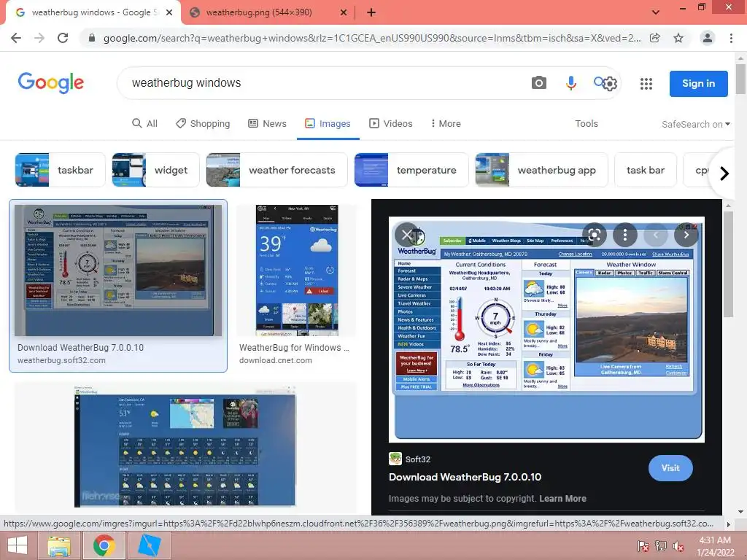Go back with the browser back arrow
This screenshot has width=747, height=560.
pyautogui.click(x=16, y=38)
